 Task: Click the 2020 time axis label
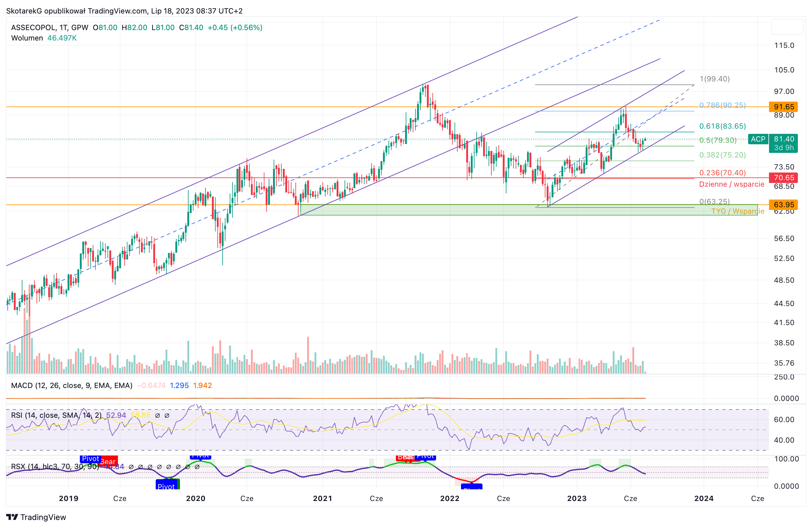196,498
